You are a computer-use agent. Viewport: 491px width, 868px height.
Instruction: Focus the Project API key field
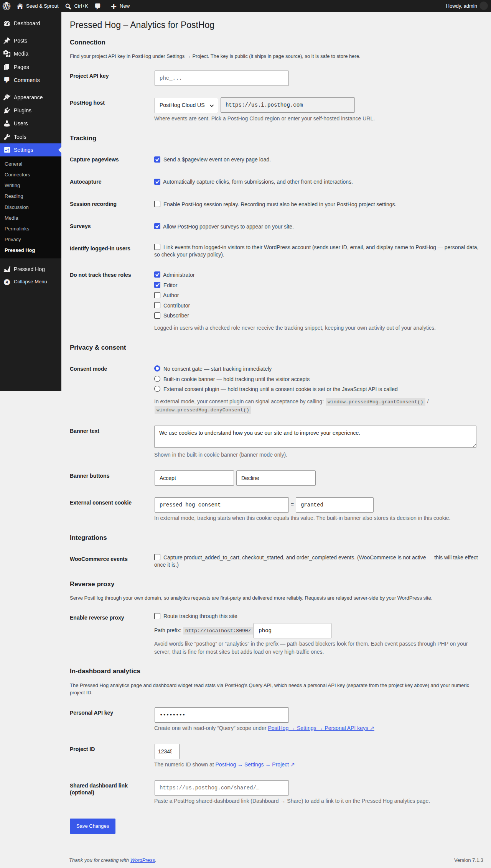click(222, 78)
